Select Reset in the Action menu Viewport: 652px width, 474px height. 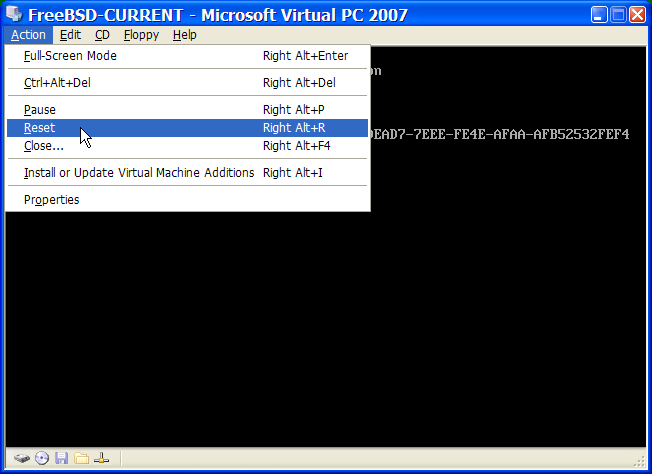pos(188,128)
